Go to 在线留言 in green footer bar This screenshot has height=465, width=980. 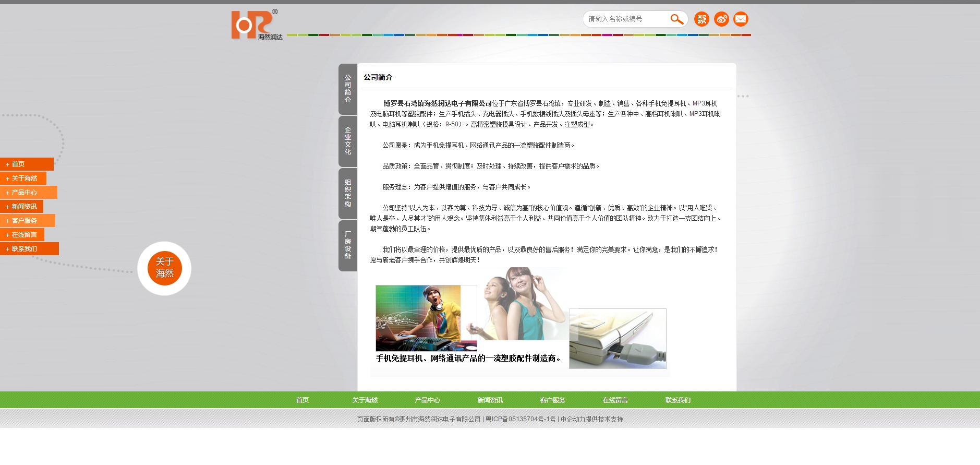[615, 400]
